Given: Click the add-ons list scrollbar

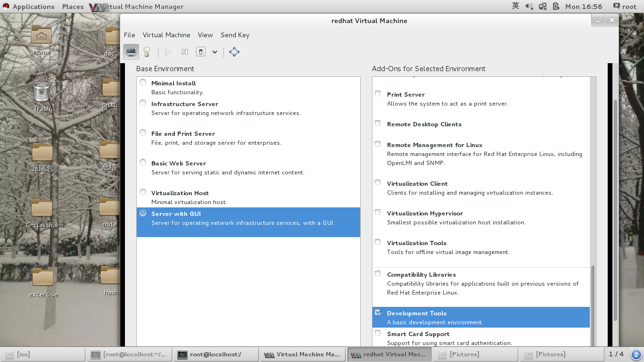Looking at the screenshot, I should click(593, 306).
